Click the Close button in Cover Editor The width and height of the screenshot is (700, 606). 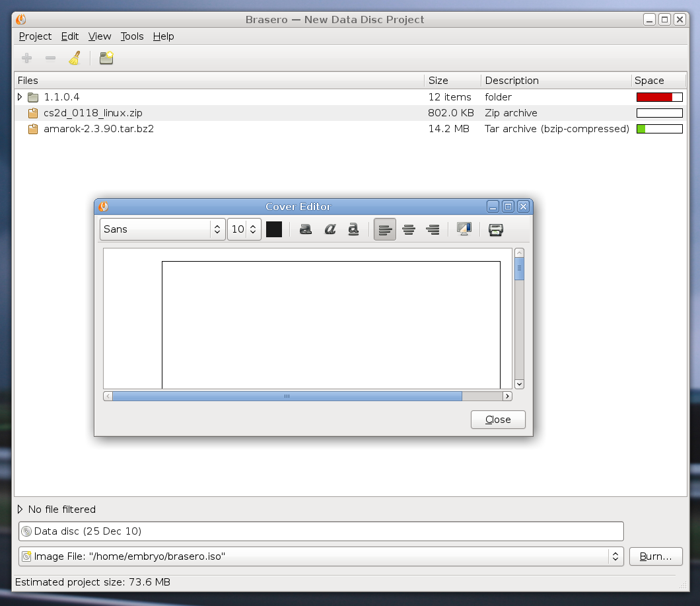[498, 420]
